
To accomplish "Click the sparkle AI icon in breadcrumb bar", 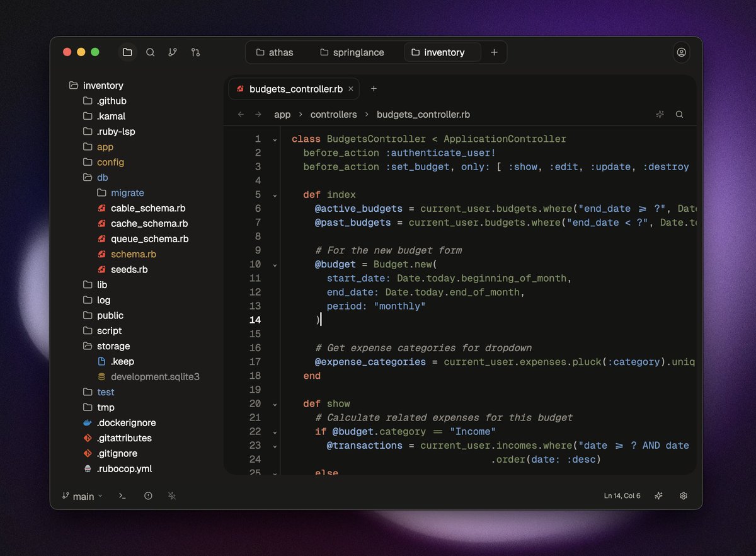I will (x=660, y=115).
